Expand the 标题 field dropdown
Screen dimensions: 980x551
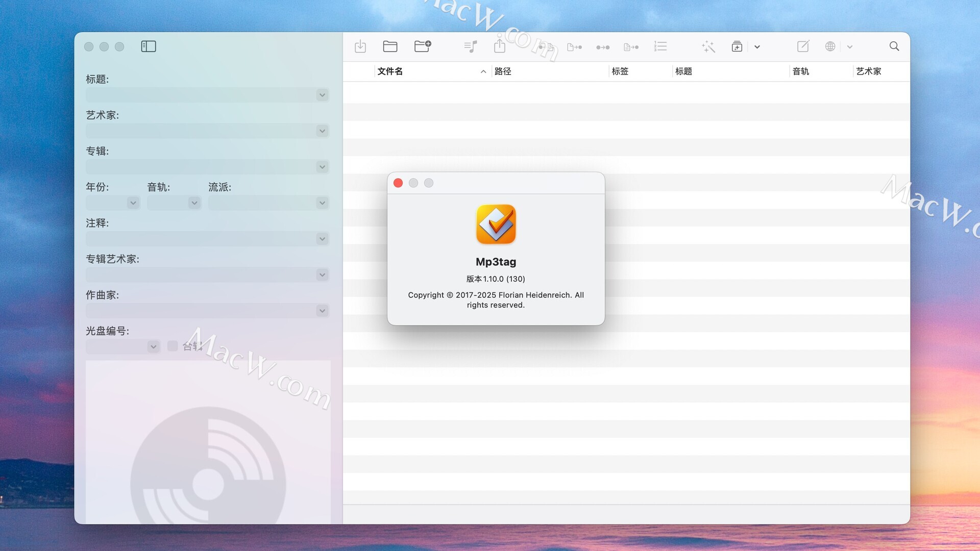click(x=322, y=95)
